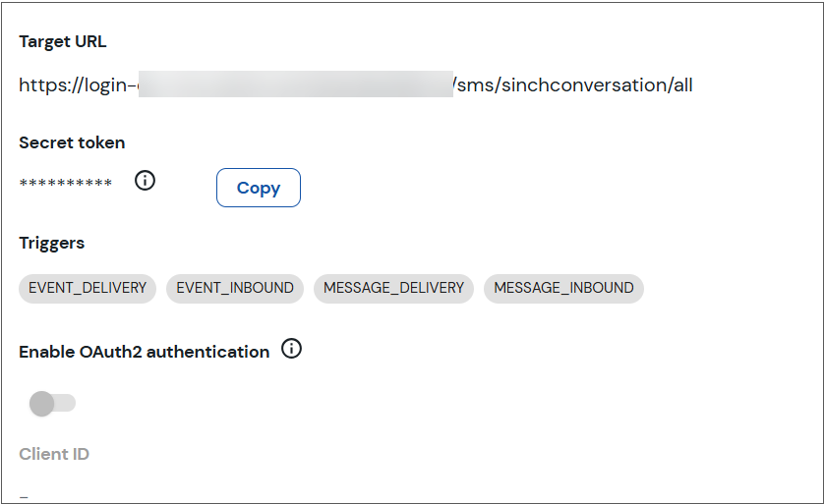Click the empty Client ID dash value

coord(24,496)
